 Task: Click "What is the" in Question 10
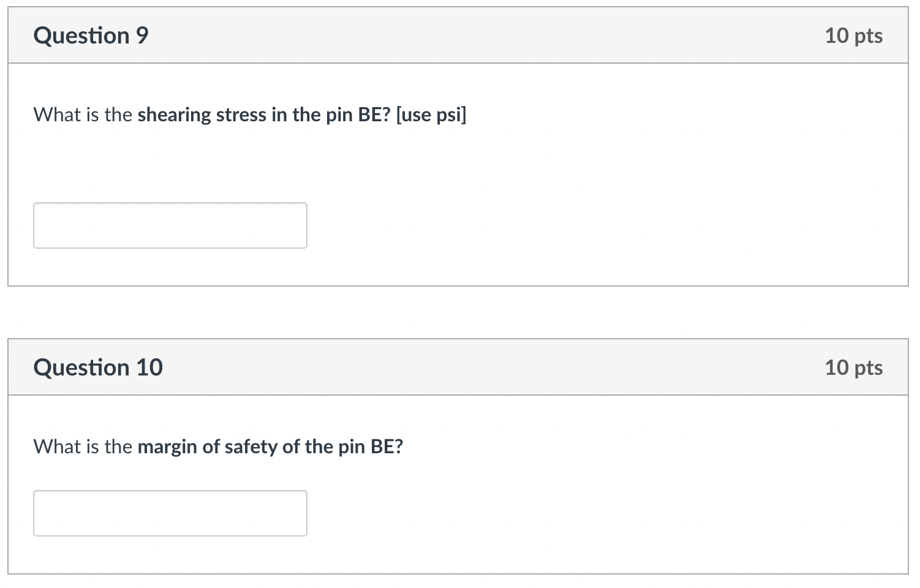(x=83, y=447)
